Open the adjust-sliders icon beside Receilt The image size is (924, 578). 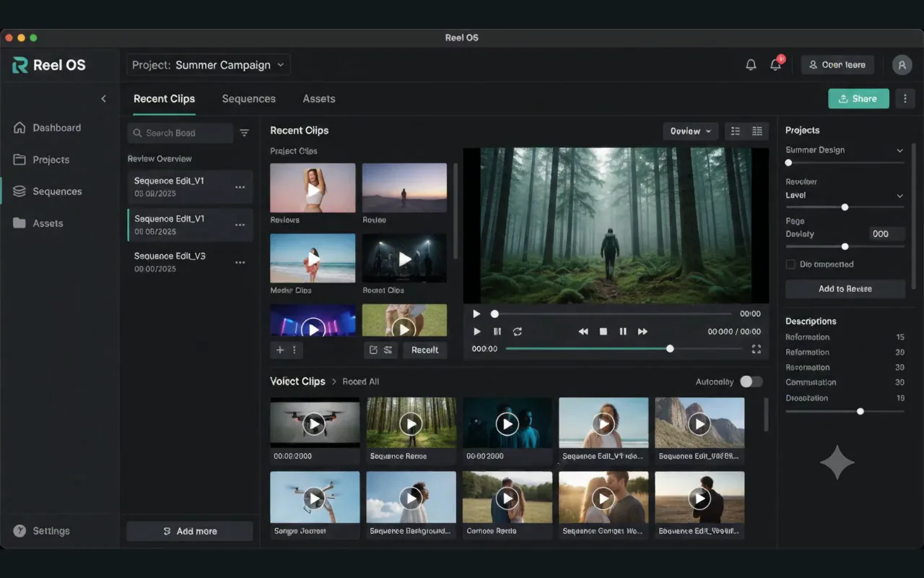point(388,350)
